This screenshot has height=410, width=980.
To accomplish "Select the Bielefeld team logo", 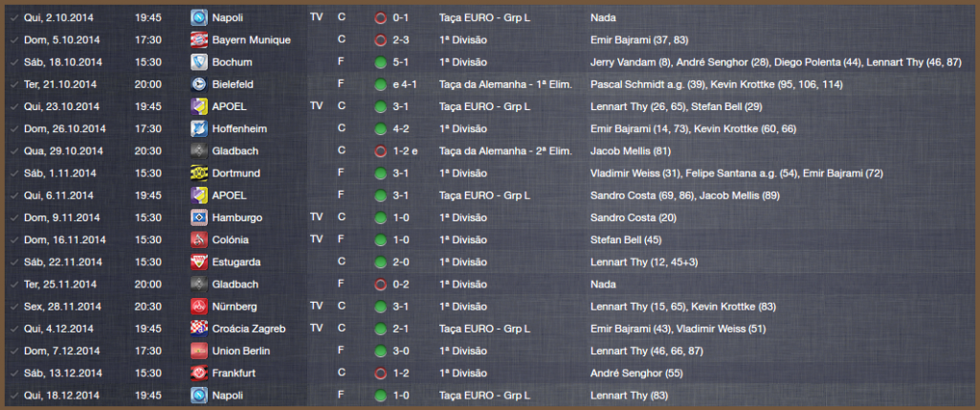I will (198, 83).
